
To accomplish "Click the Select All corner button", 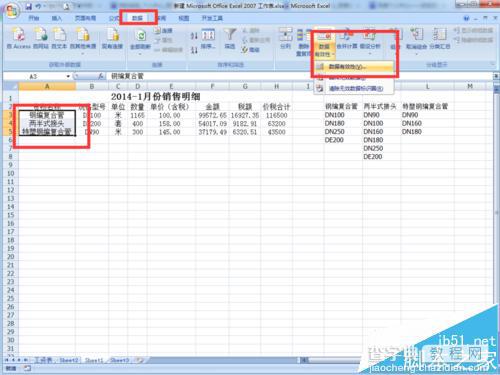I will pyautogui.click(x=11, y=87).
